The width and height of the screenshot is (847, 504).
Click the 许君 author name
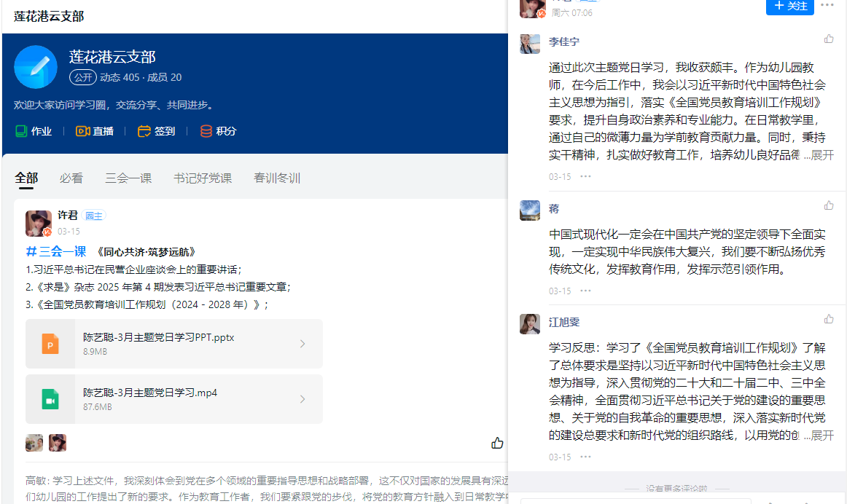pos(68,216)
